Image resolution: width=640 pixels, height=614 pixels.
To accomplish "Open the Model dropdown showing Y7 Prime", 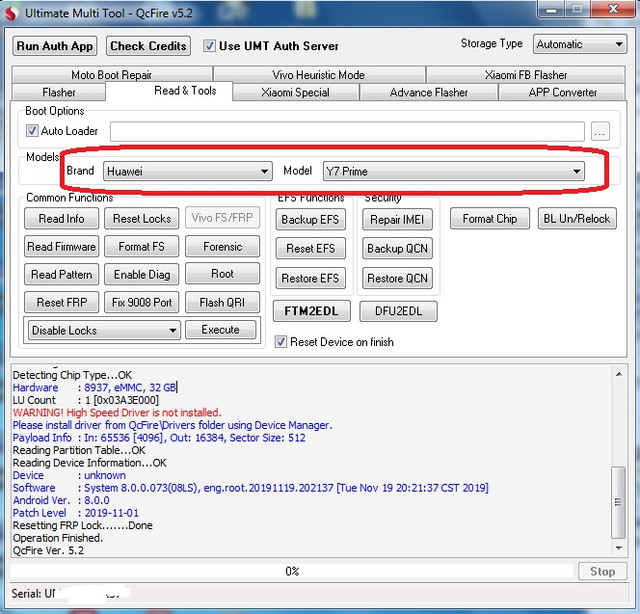I will click(x=453, y=171).
